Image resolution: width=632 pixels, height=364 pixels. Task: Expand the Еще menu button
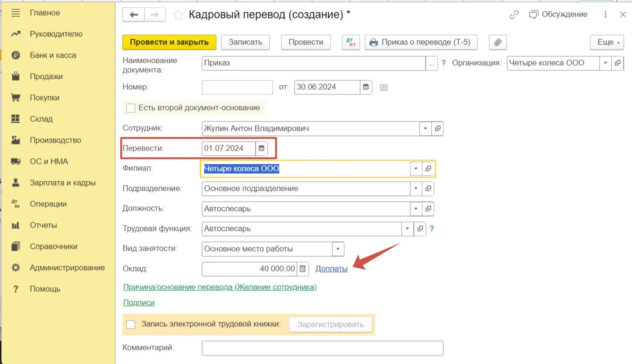click(x=608, y=42)
